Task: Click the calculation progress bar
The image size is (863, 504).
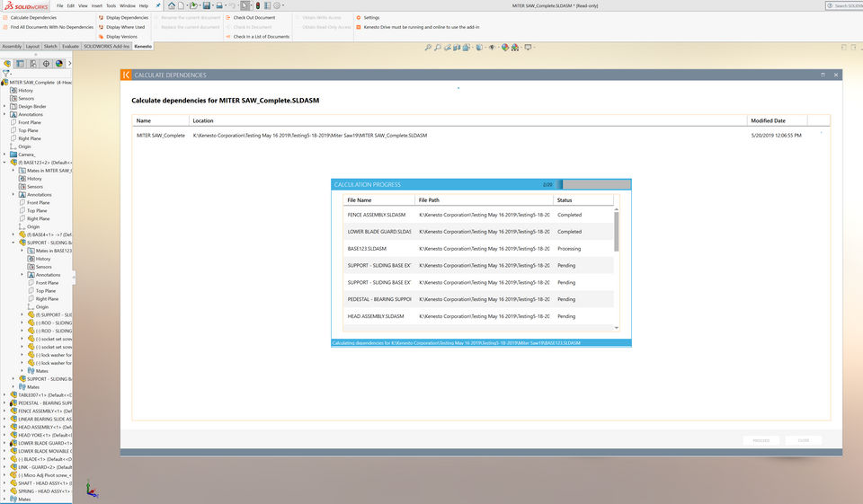Action: (x=592, y=185)
